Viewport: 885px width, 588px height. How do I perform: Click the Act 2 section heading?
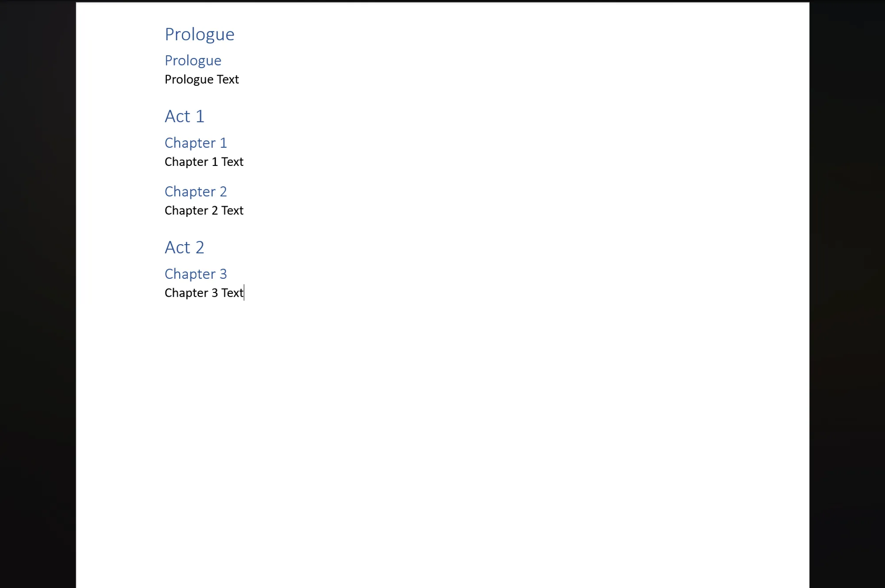[x=185, y=247]
